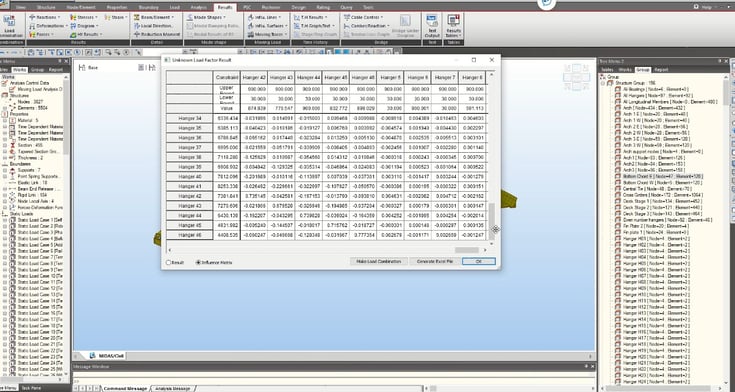Switch to the Design ribbon tab
Screen dimensions: 735x392
pyautogui.click(x=299, y=8)
